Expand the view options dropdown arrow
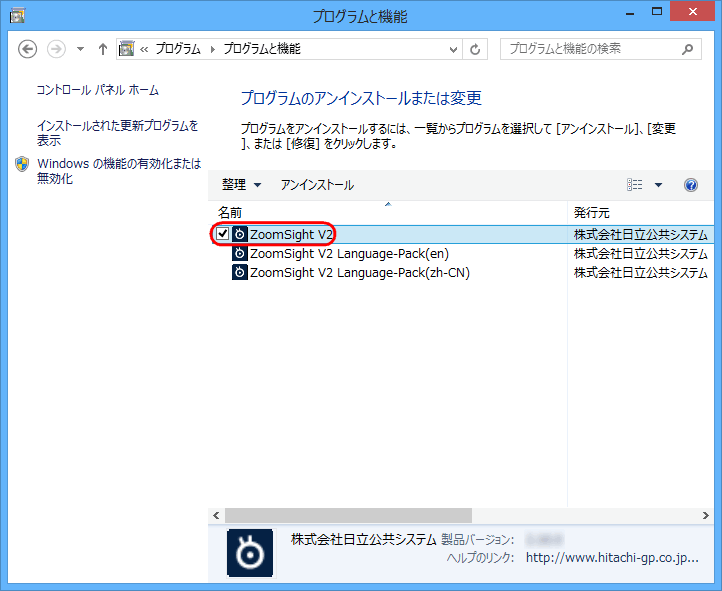This screenshot has width=722, height=591. tap(658, 185)
